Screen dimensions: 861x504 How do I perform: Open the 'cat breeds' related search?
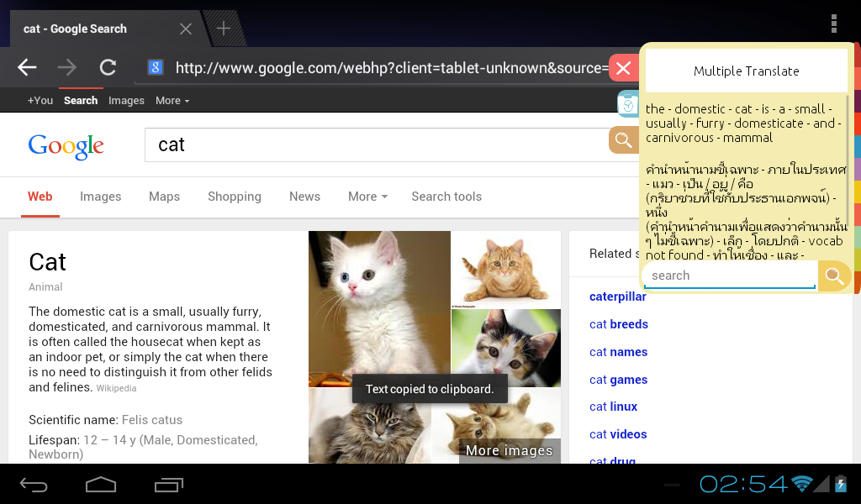[619, 324]
